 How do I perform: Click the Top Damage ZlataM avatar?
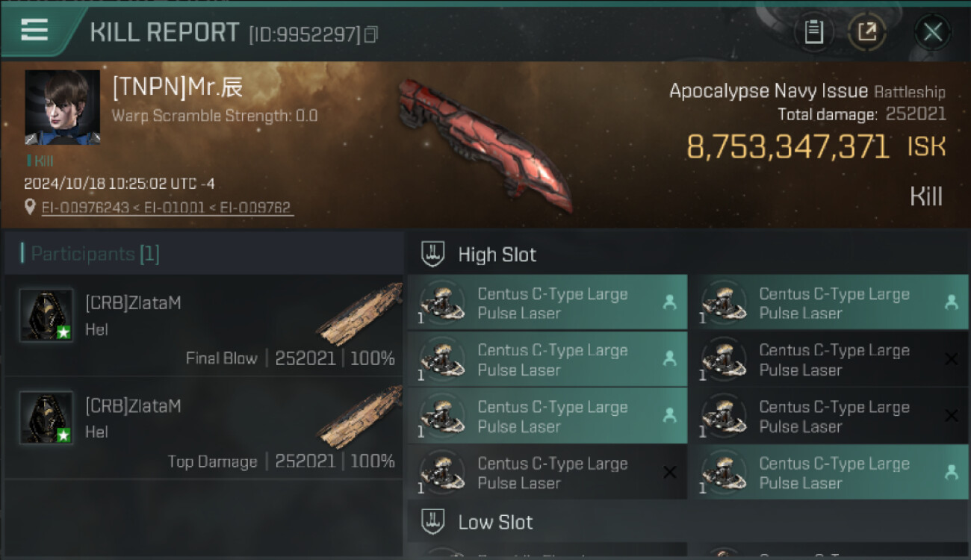tap(46, 417)
